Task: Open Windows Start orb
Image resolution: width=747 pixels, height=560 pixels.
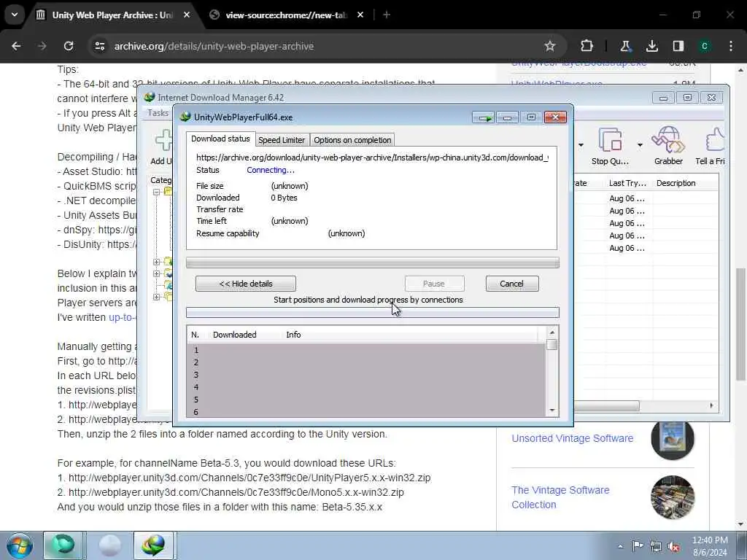Action: [x=19, y=545]
